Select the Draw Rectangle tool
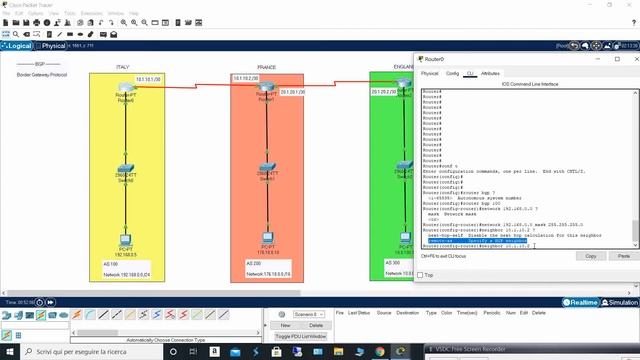The image size is (640, 360). [x=70, y=34]
